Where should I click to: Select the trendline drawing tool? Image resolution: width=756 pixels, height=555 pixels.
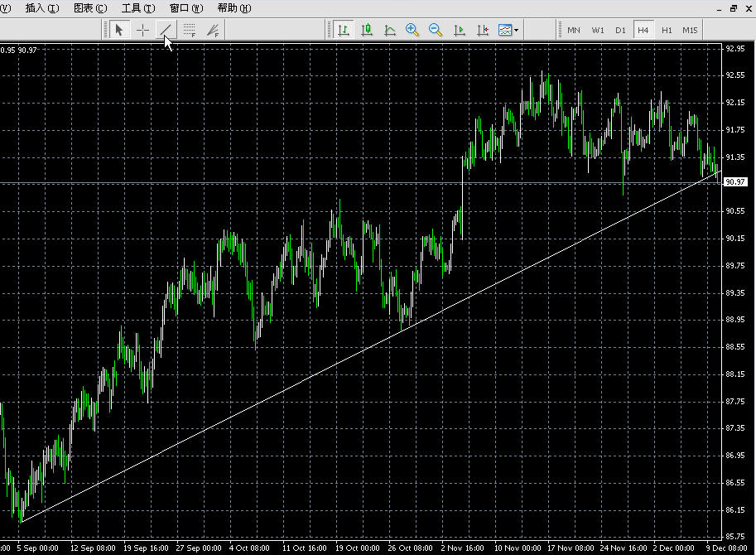pyautogui.click(x=166, y=30)
